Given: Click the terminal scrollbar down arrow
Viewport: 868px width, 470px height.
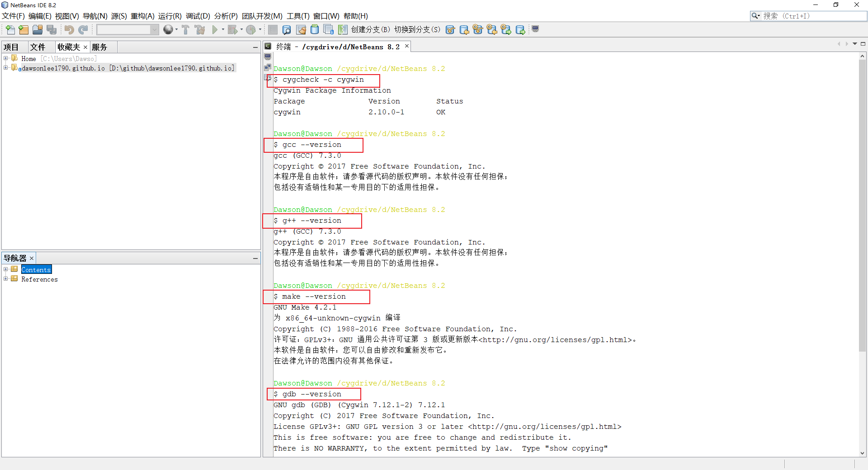Looking at the screenshot, I should pos(862,453).
